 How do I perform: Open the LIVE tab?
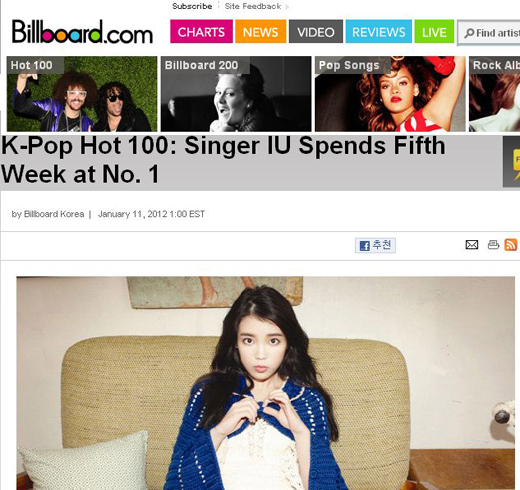pyautogui.click(x=434, y=32)
